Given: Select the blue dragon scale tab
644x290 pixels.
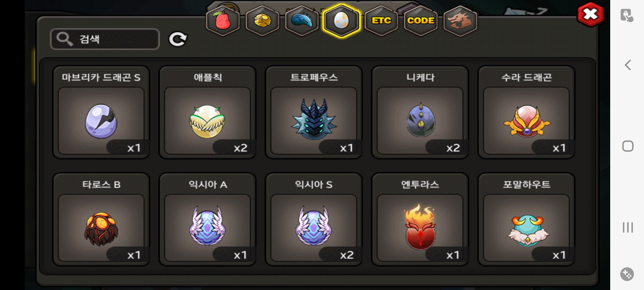Looking at the screenshot, I should pos(302,21).
